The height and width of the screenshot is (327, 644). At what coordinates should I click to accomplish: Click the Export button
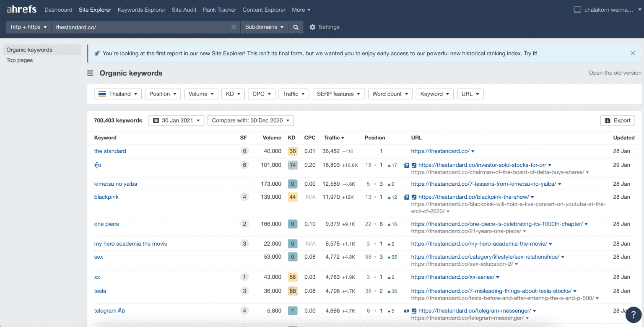coord(618,120)
